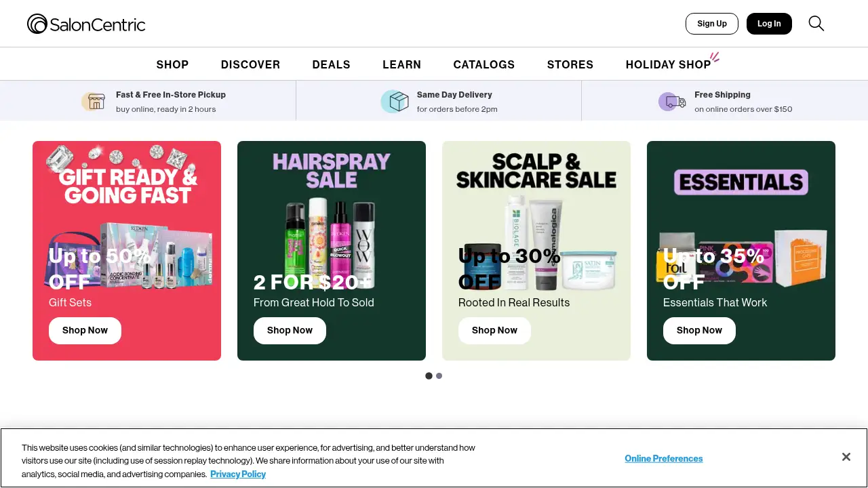Screen dimensions: 868x488
Task: Click 'From Great Hold To Sold' text
Action: (x=314, y=302)
